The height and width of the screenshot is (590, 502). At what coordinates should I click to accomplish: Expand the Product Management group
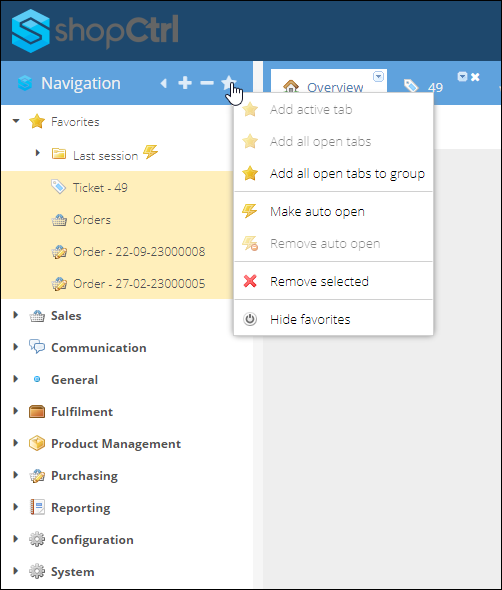click(x=15, y=442)
